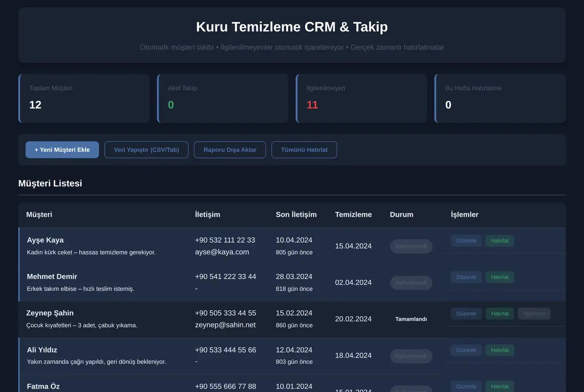Click 'Düzenle' for Mehmet Demir

click(x=466, y=277)
